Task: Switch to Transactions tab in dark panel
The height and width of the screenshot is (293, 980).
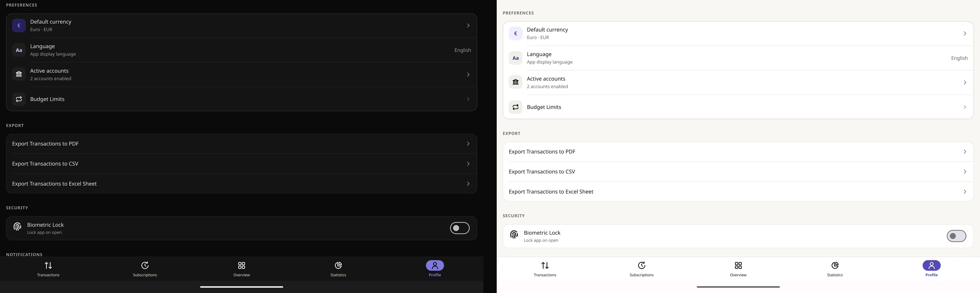Action: coord(48,269)
